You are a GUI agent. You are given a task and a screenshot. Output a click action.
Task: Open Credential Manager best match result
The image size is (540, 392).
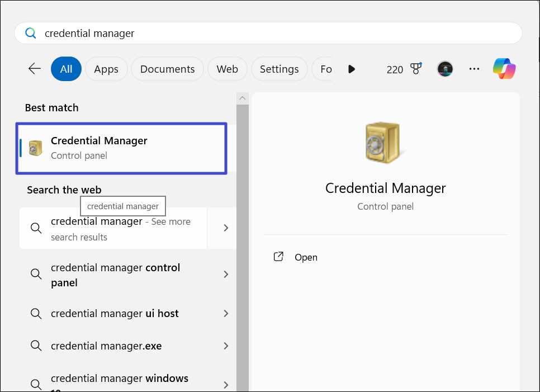click(x=121, y=148)
